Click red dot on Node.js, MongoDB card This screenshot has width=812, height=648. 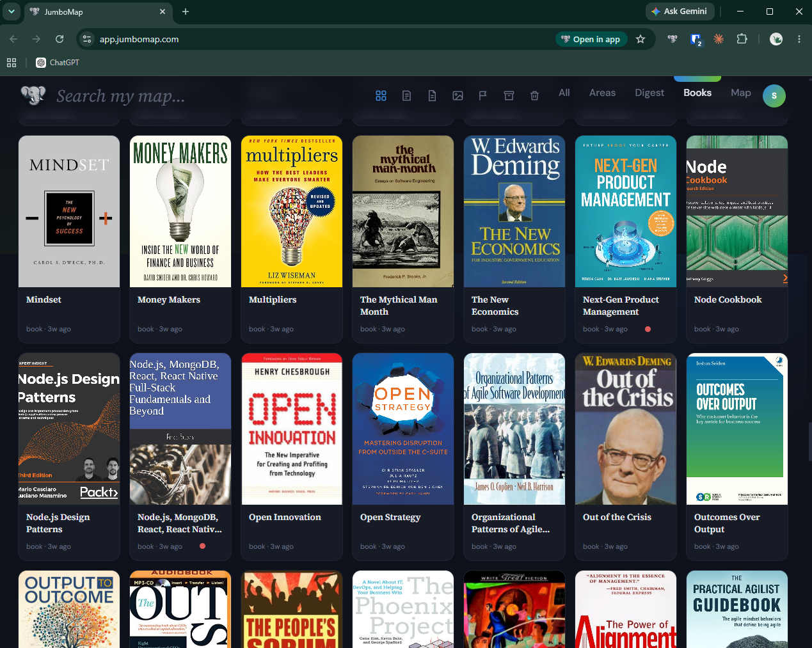tap(202, 546)
